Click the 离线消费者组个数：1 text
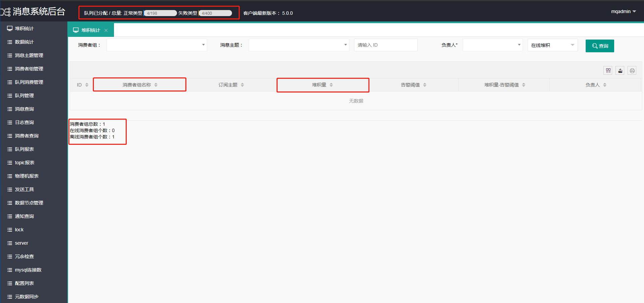The width and height of the screenshot is (644, 303). [92, 137]
